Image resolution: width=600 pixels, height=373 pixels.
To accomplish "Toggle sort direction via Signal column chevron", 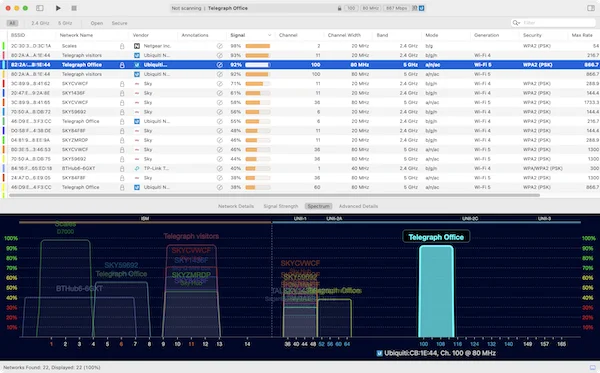I will pyautogui.click(x=269, y=35).
